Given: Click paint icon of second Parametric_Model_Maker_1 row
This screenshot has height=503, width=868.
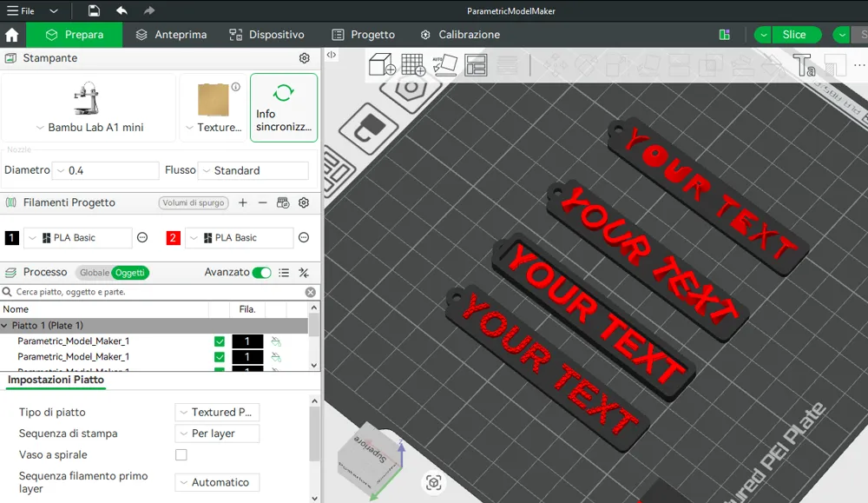Looking at the screenshot, I should 276,357.
